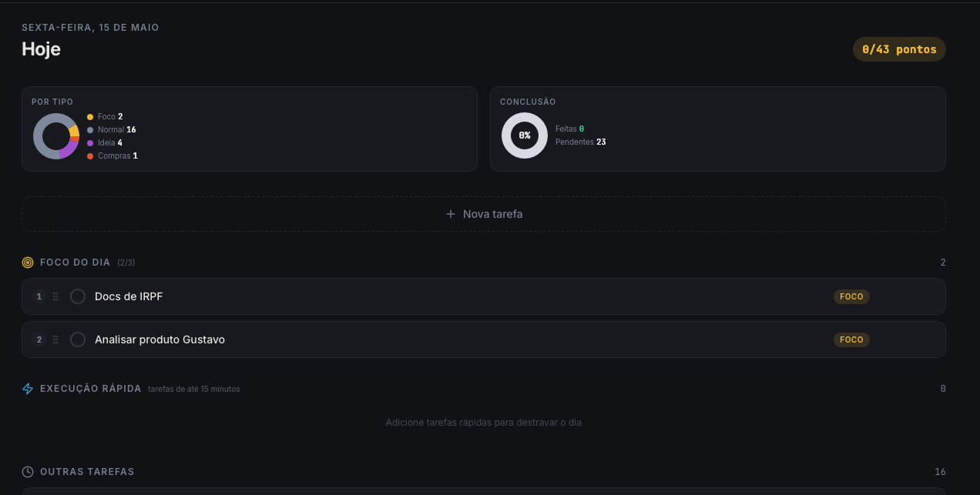Click the Pendentes 23 count
This screenshot has width=980, height=495.
(x=580, y=142)
